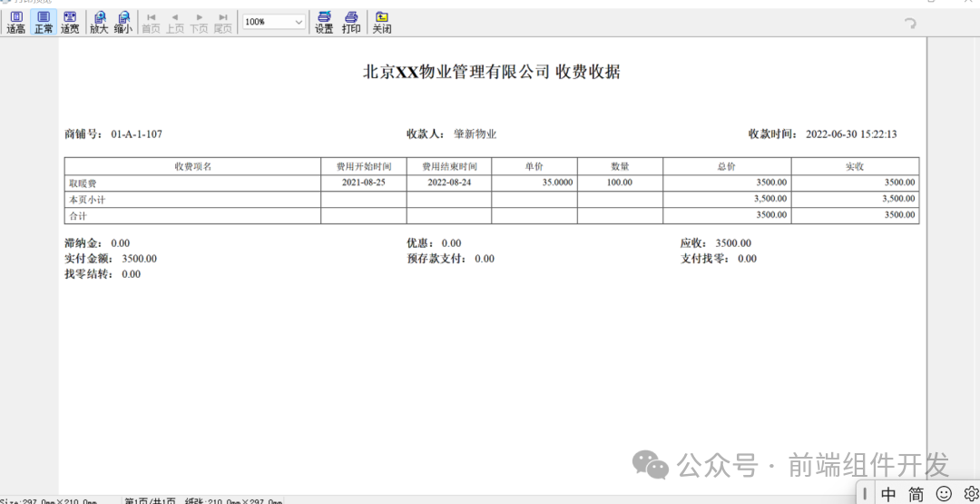Click the 费用开始时间 column header
Viewport: 980px width, 504px height.
(x=364, y=166)
